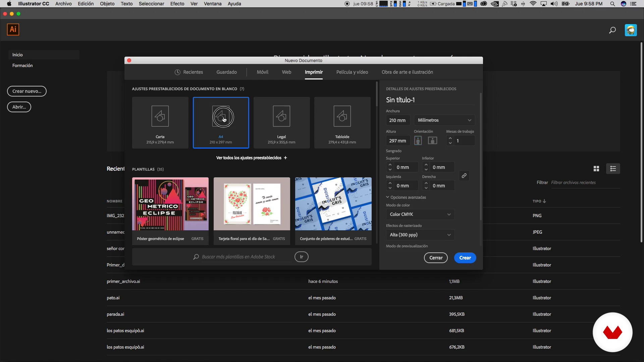Switch to grid view of recent files
This screenshot has height=362, width=644.
pos(596,169)
